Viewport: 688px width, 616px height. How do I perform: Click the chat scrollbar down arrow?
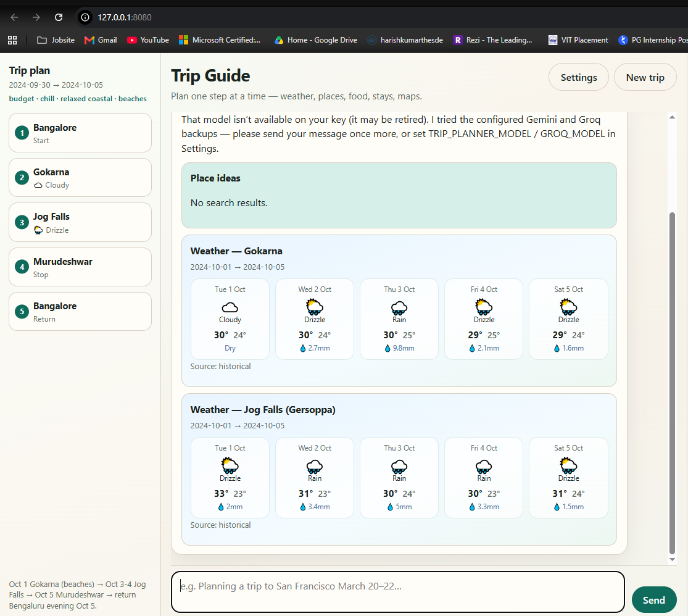[672, 559]
